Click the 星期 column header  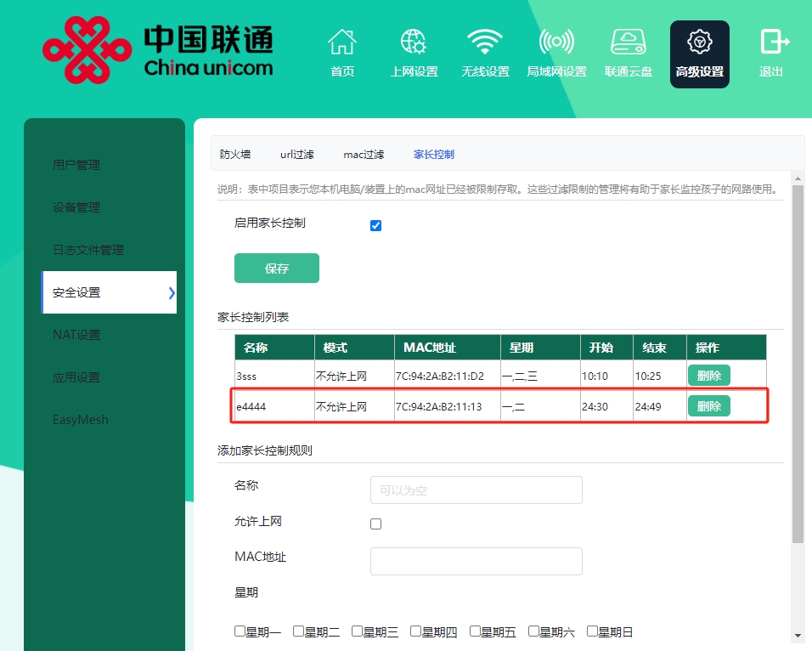pyautogui.click(x=540, y=348)
